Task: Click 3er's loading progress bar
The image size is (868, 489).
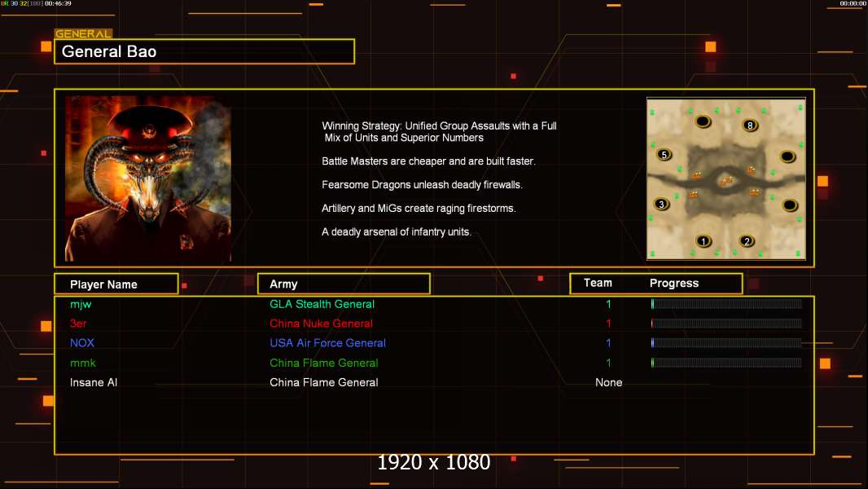Action: pos(726,324)
